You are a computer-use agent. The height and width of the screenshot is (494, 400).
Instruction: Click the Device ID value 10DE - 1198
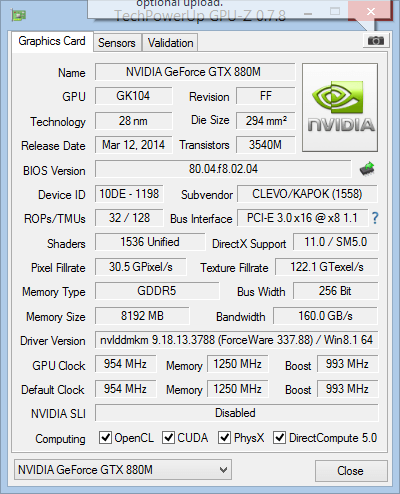(x=129, y=194)
